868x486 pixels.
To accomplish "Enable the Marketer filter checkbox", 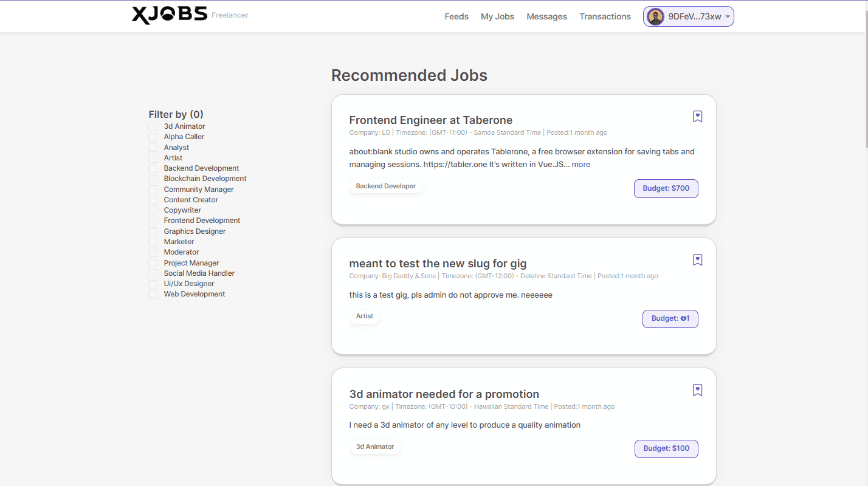I will pos(153,242).
